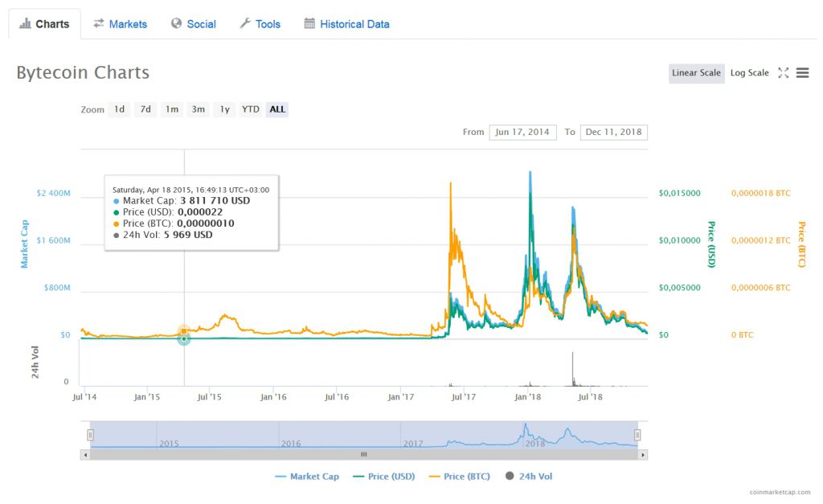Viewport: 823px width, 504px height.
Task: Click the navigator scrollbar right arrow
Action: pyautogui.click(x=643, y=455)
